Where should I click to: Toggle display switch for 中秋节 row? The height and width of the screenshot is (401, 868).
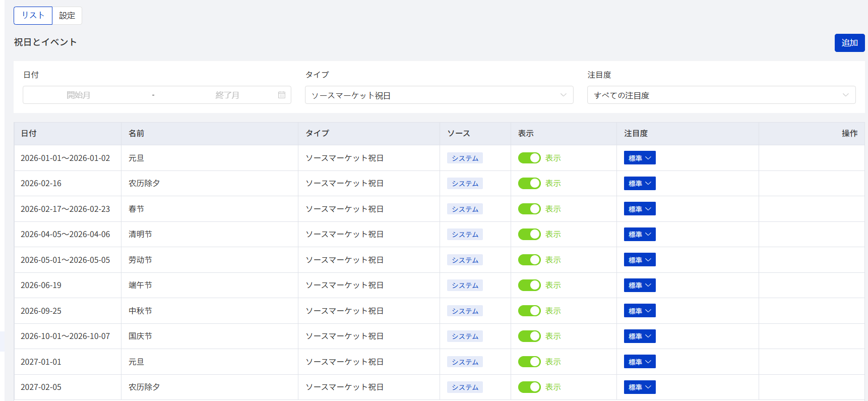click(529, 311)
